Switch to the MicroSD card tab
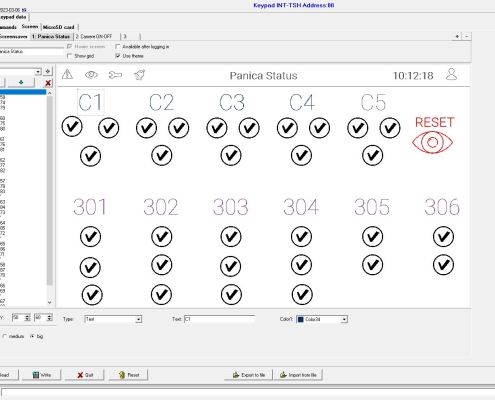The width and height of the screenshot is (495, 400). (59, 27)
